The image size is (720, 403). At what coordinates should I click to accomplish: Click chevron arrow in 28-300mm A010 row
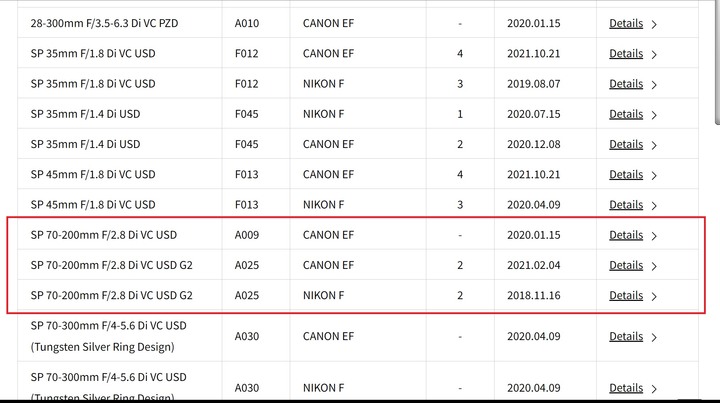pyautogui.click(x=654, y=24)
